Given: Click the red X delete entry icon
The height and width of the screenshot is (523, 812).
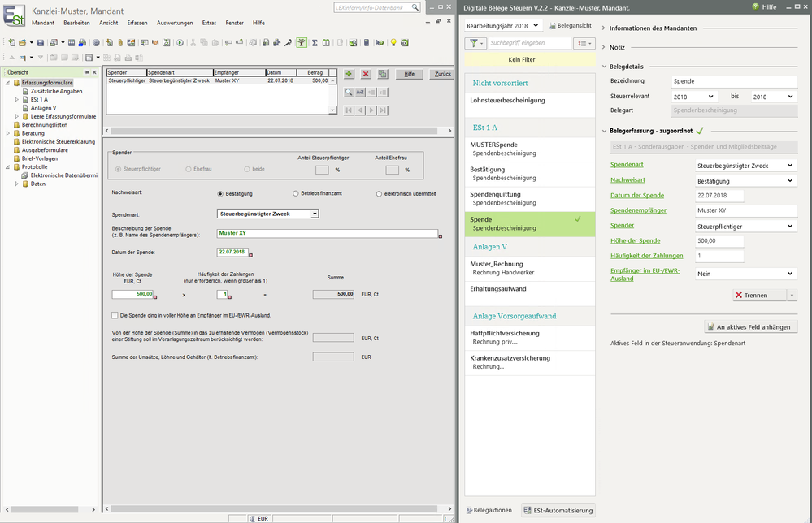Looking at the screenshot, I should click(x=366, y=74).
